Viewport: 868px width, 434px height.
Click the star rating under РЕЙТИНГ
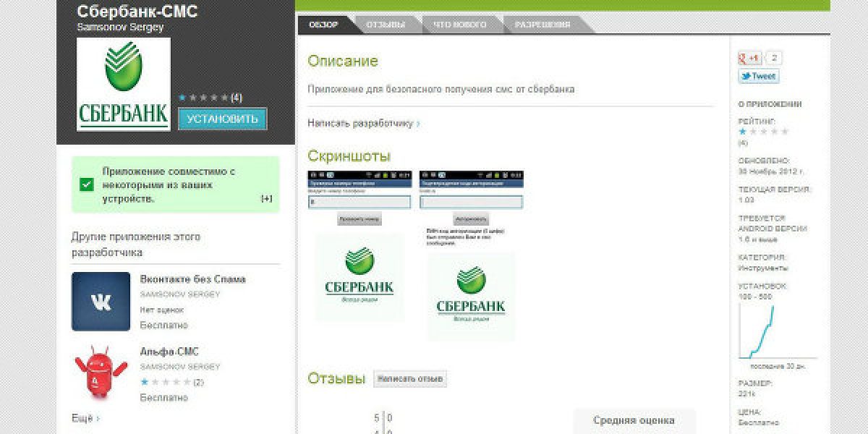(763, 132)
